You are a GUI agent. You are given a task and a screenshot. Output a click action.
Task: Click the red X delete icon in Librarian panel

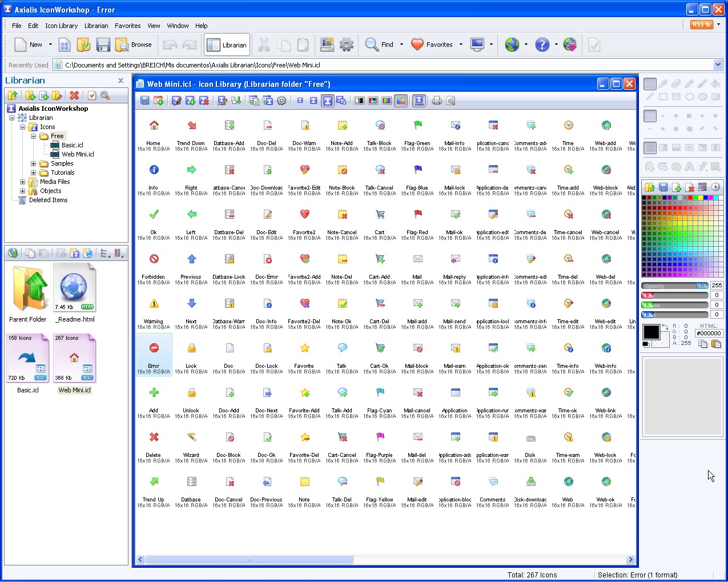[x=74, y=95]
